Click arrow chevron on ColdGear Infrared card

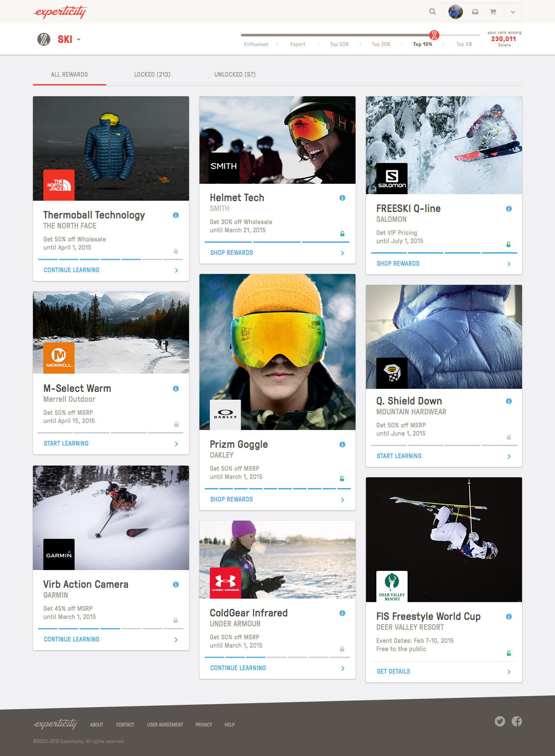pyautogui.click(x=343, y=668)
